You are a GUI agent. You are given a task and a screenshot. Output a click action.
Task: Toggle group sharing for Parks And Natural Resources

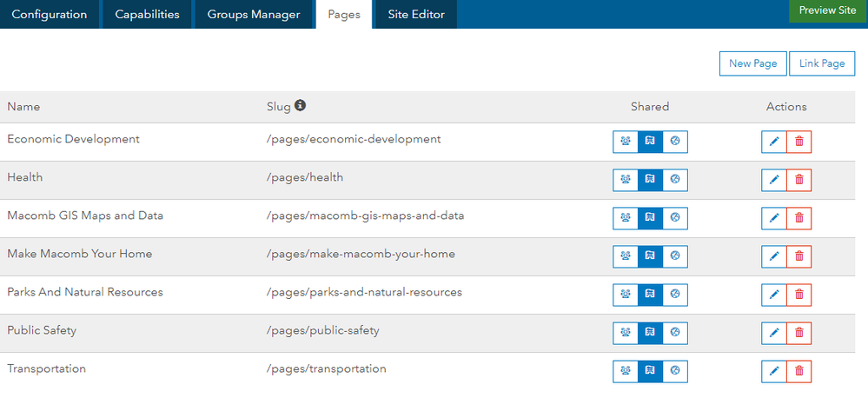click(625, 295)
